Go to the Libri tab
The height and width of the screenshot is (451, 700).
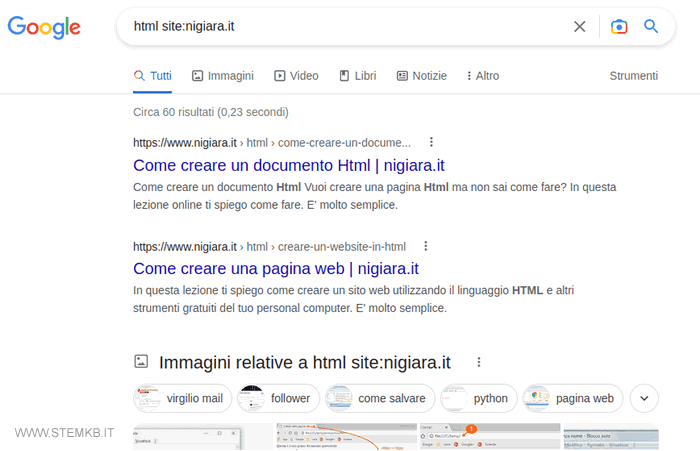358,76
